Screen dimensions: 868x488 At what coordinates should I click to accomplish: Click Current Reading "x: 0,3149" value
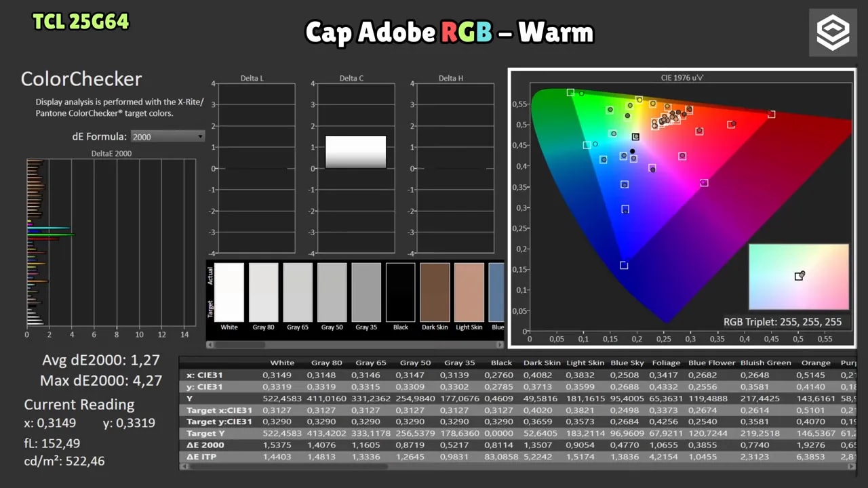pyautogui.click(x=50, y=423)
